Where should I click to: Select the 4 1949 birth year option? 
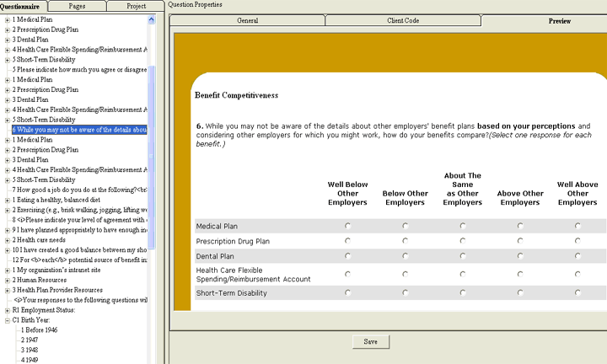[x=30, y=360]
